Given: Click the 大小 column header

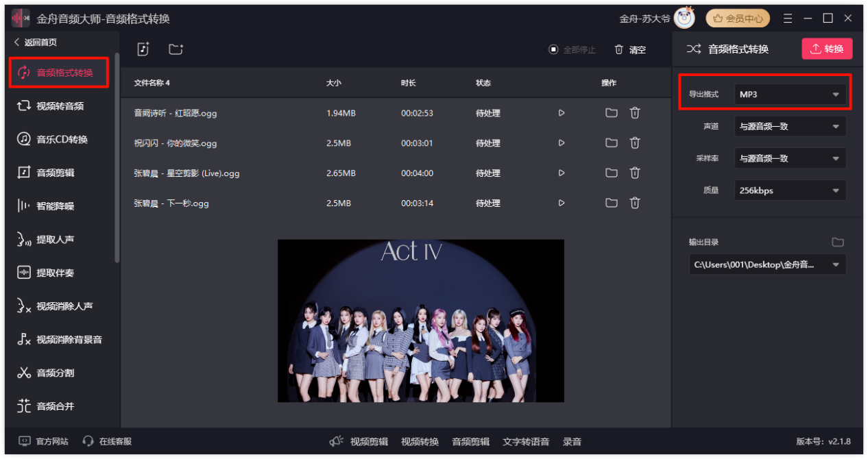Looking at the screenshot, I should [x=333, y=83].
